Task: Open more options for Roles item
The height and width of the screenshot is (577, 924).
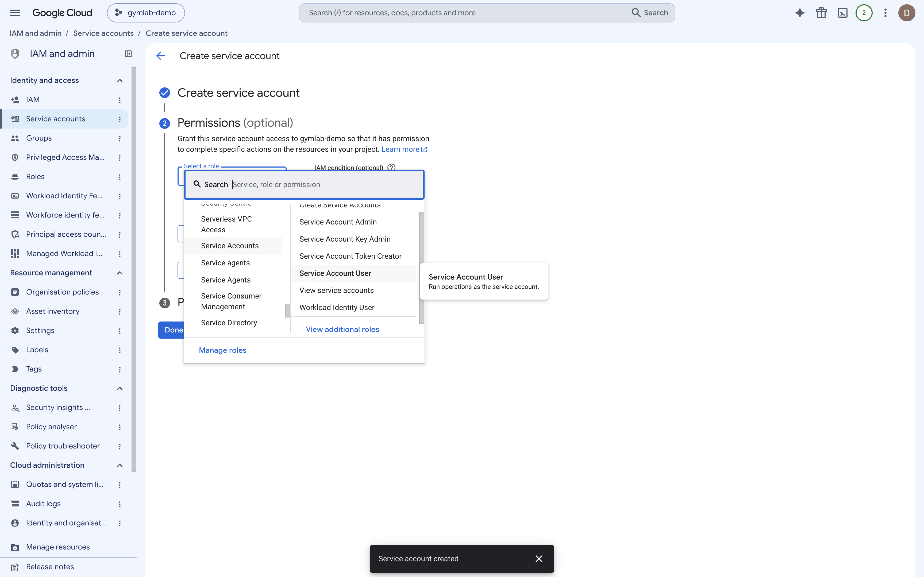Action: point(120,177)
